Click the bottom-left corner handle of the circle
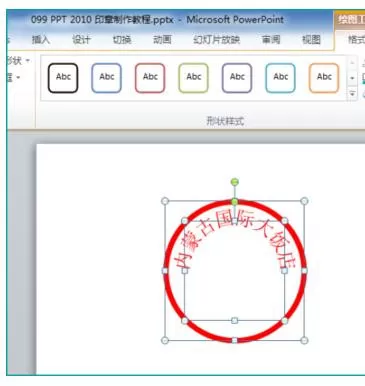The width and height of the screenshot is (365, 386). pos(165,340)
